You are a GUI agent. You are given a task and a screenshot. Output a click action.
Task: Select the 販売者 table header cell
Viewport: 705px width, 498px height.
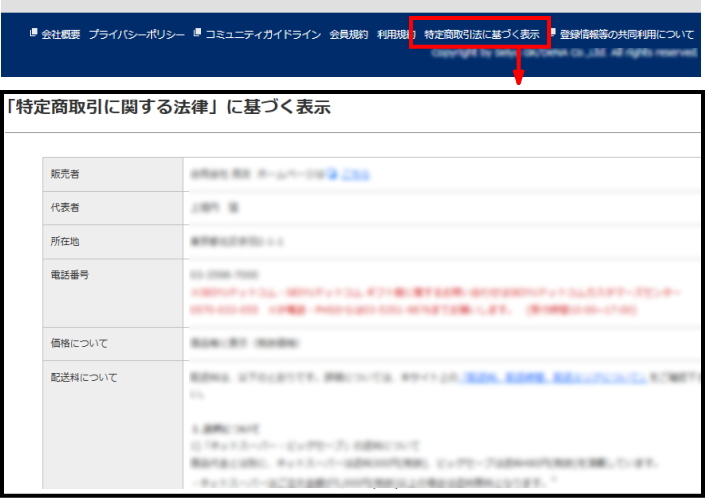pyautogui.click(x=113, y=174)
